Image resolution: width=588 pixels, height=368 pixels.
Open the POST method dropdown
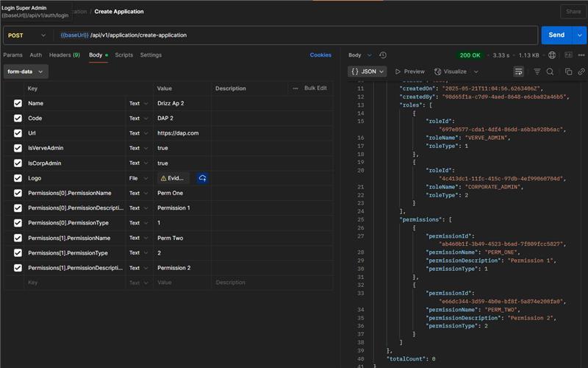tap(26, 35)
